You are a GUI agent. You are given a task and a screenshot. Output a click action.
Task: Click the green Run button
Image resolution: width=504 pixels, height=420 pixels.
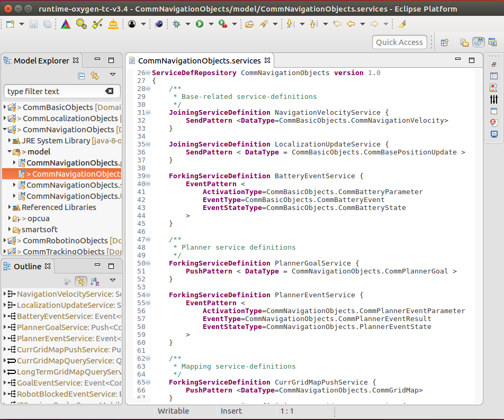click(200, 24)
